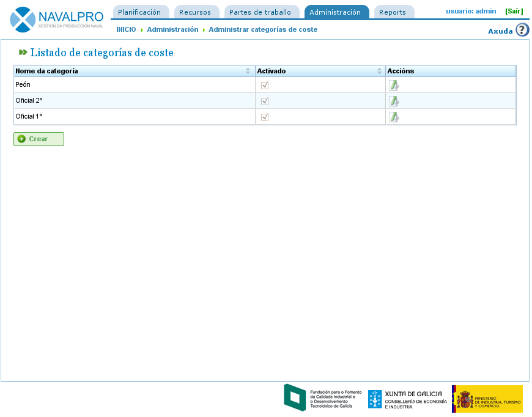Image resolution: width=532 pixels, height=417 pixels.
Task: Toggle the Activado checkbox for Peón
Action: pyautogui.click(x=265, y=85)
